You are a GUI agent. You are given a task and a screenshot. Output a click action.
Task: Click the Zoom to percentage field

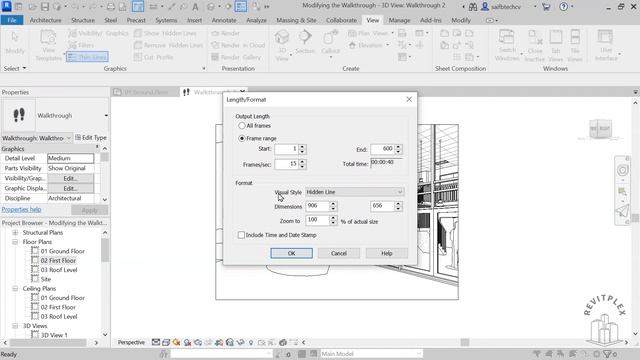pos(318,220)
